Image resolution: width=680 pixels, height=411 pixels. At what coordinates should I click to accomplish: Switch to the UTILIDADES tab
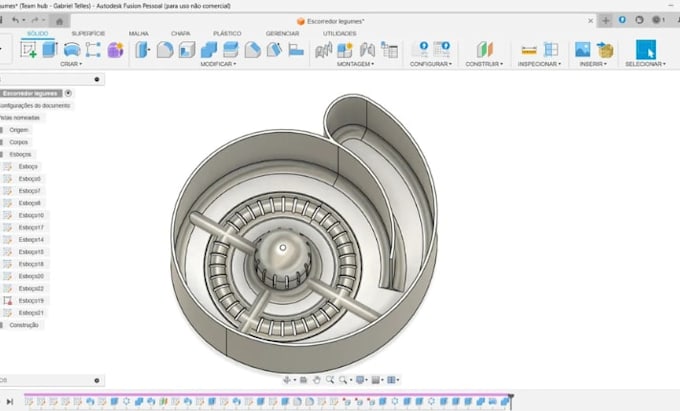point(340,33)
